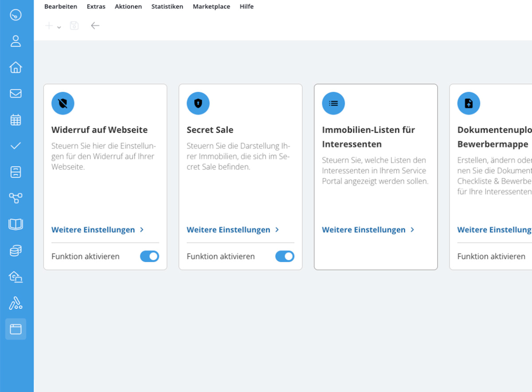Select the highlighted browser window icon in sidebar

click(x=16, y=329)
